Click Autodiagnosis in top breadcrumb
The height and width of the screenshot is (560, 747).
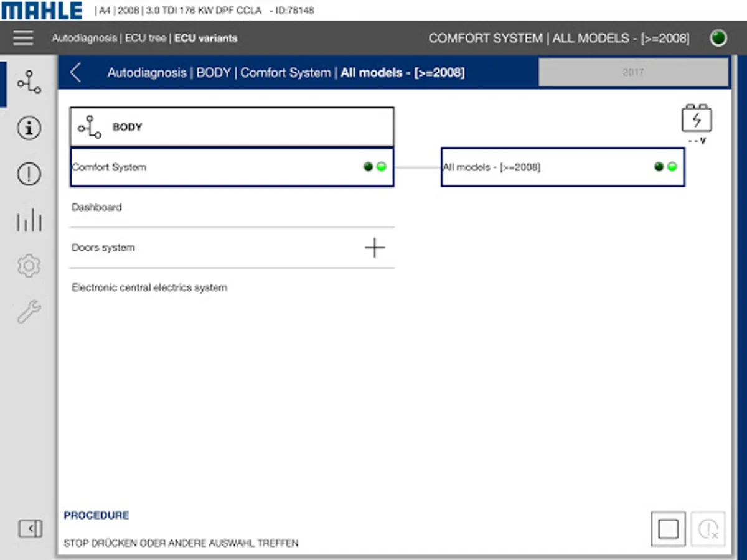click(x=84, y=38)
